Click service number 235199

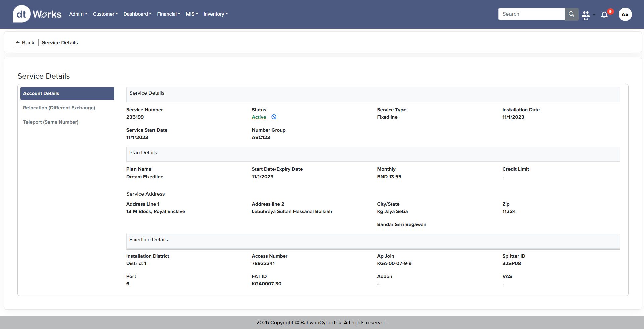135,117
